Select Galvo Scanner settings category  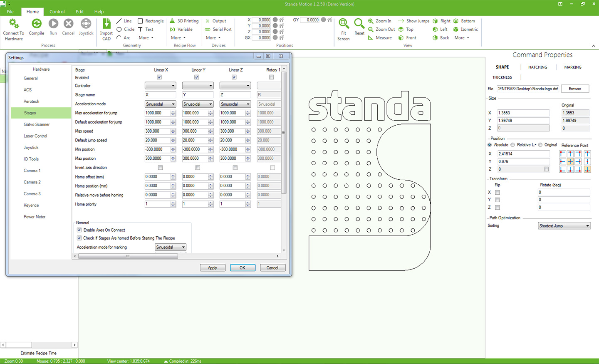37,124
